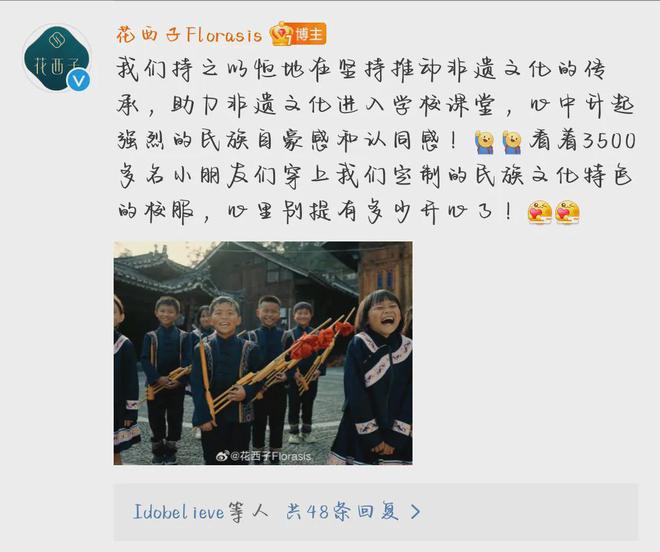Screen dimensions: 660x552
Task: Click the second heart-hug emoji
Action: (567, 212)
